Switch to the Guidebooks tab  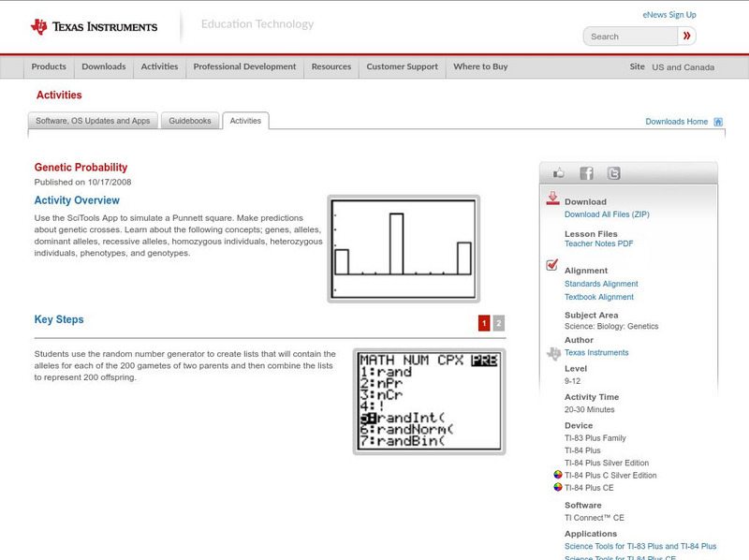[x=190, y=121]
